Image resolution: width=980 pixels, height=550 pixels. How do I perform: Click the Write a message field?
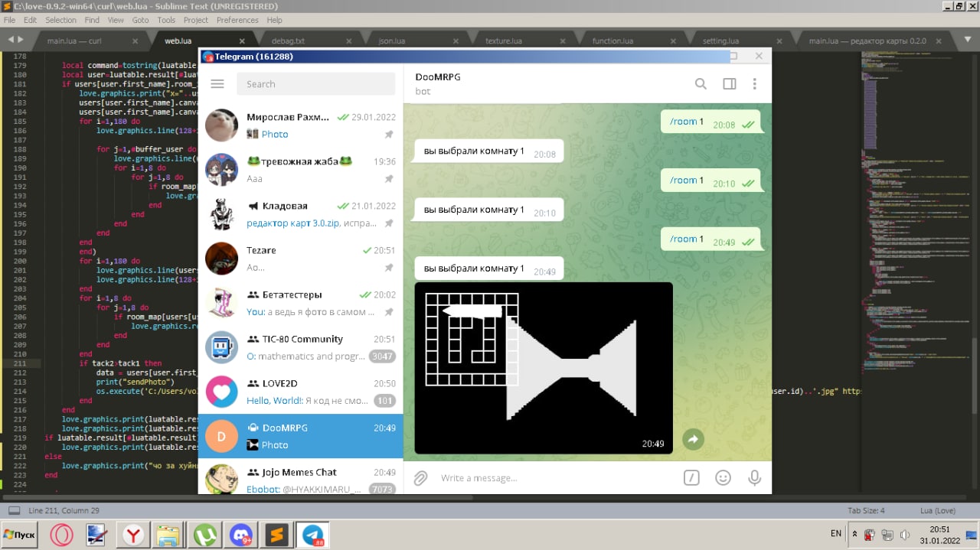point(555,478)
